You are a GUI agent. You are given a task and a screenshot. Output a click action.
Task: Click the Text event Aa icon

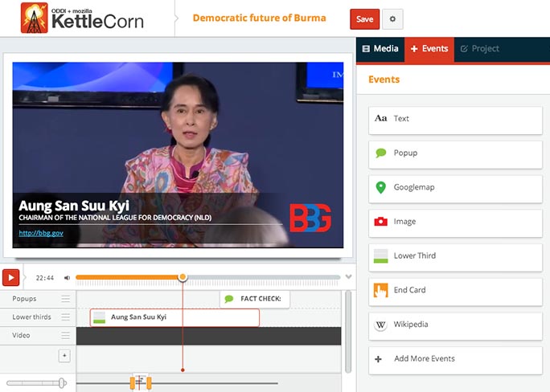[x=380, y=118]
